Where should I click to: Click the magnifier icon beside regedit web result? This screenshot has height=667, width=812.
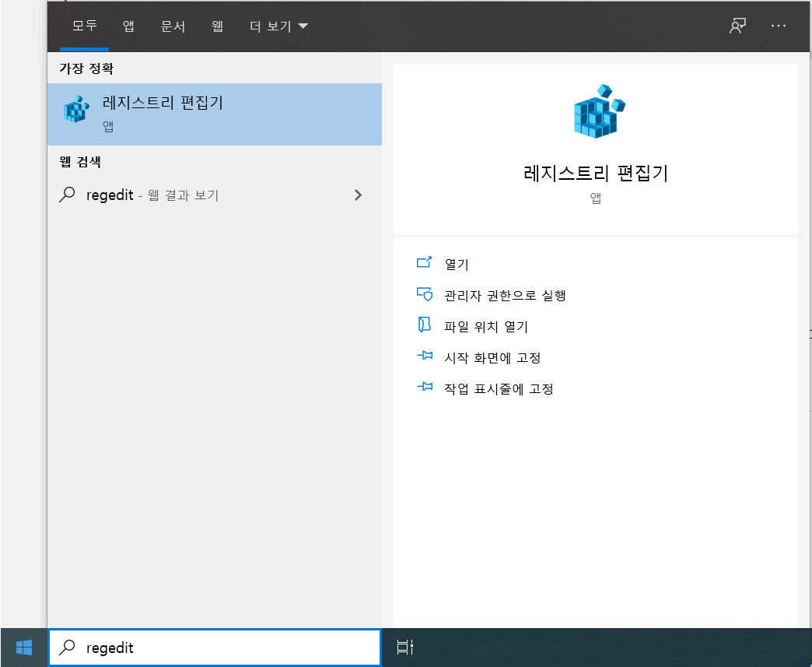pyautogui.click(x=68, y=195)
